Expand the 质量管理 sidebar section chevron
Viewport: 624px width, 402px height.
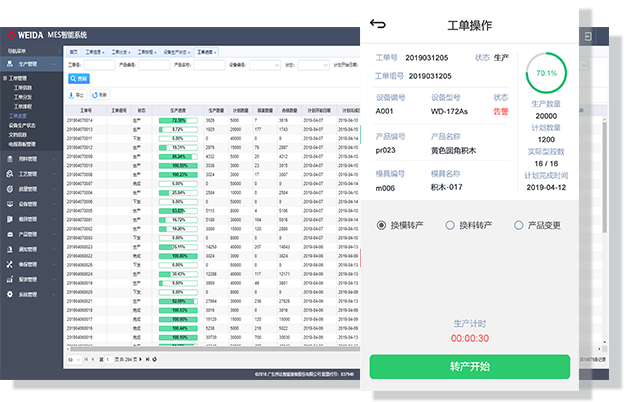[54, 189]
